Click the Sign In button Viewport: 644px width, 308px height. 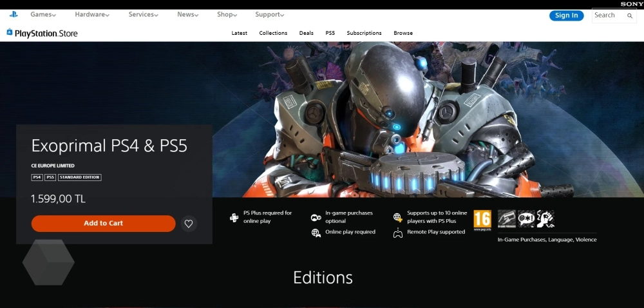coord(566,15)
